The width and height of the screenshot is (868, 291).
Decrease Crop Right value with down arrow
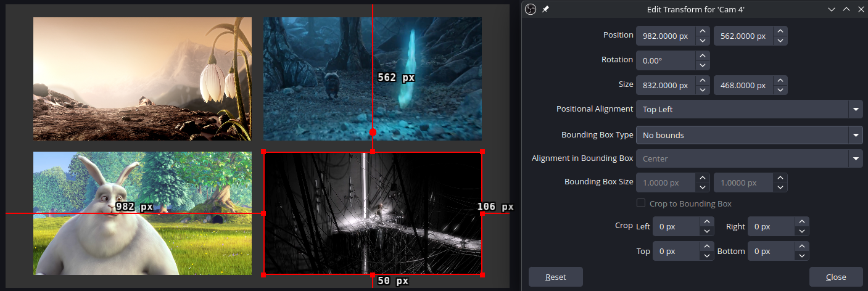point(801,231)
